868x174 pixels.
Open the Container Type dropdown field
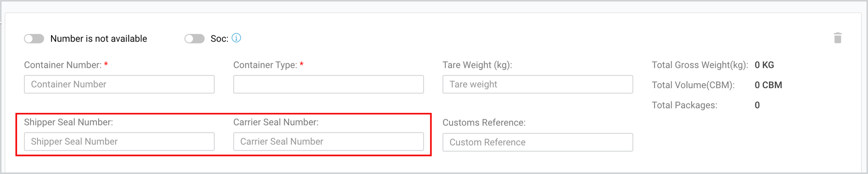[329, 84]
